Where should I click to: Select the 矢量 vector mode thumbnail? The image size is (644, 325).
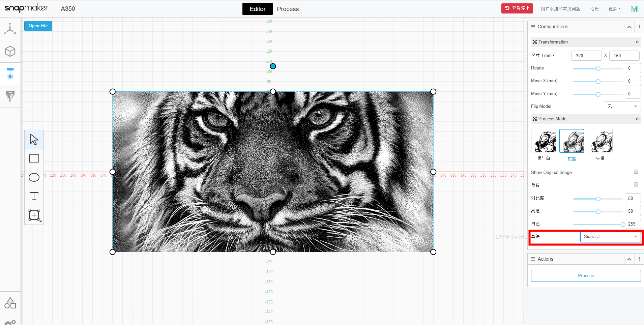(600, 141)
